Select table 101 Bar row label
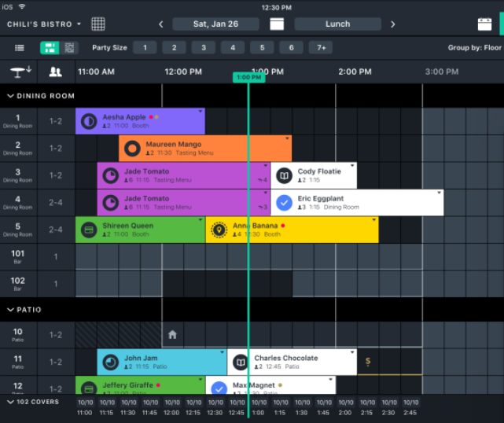Image resolution: width=504 pixels, height=423 pixels. point(17,257)
